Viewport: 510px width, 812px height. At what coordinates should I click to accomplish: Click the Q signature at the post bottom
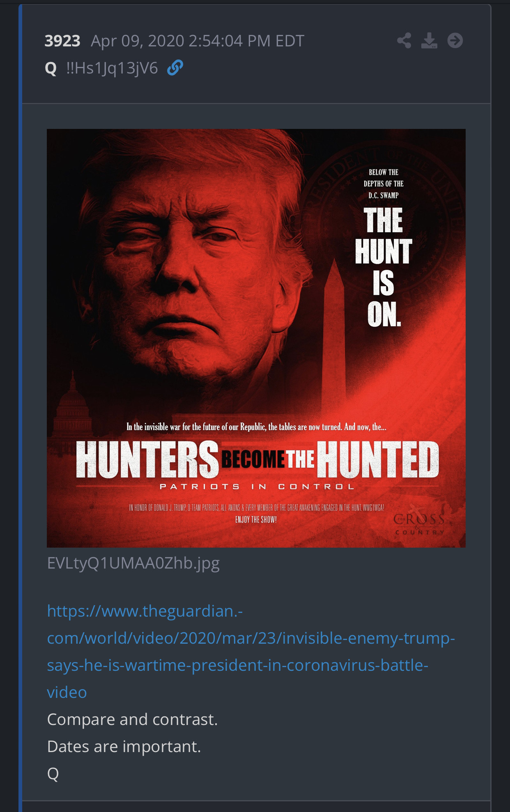pos(53,774)
